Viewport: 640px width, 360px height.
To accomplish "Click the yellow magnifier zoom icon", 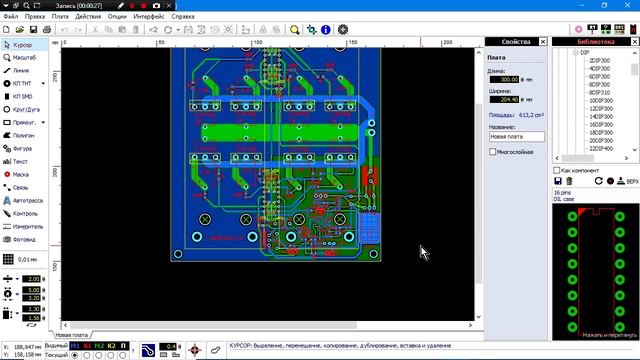I will (x=294, y=29).
